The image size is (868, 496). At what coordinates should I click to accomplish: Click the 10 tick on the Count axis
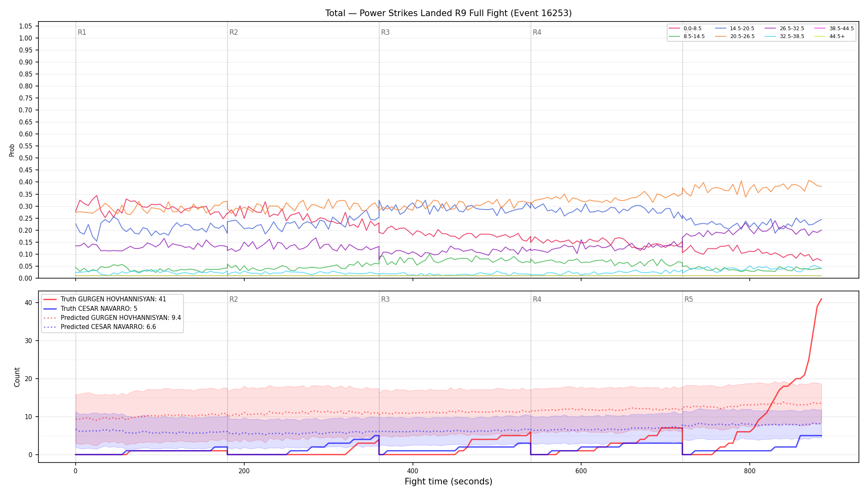click(28, 417)
